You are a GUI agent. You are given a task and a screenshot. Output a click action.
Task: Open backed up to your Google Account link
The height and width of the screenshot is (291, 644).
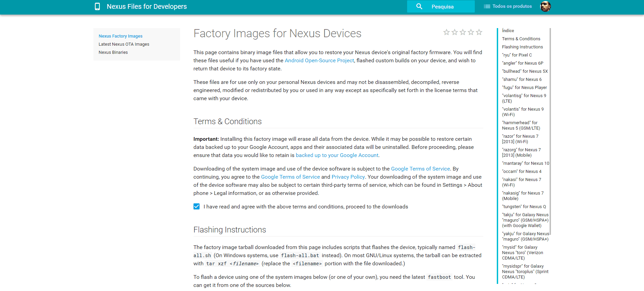coord(337,155)
